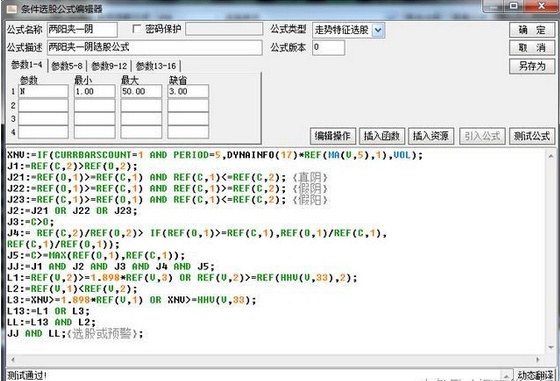Close the formula editor window

pos(541,6)
